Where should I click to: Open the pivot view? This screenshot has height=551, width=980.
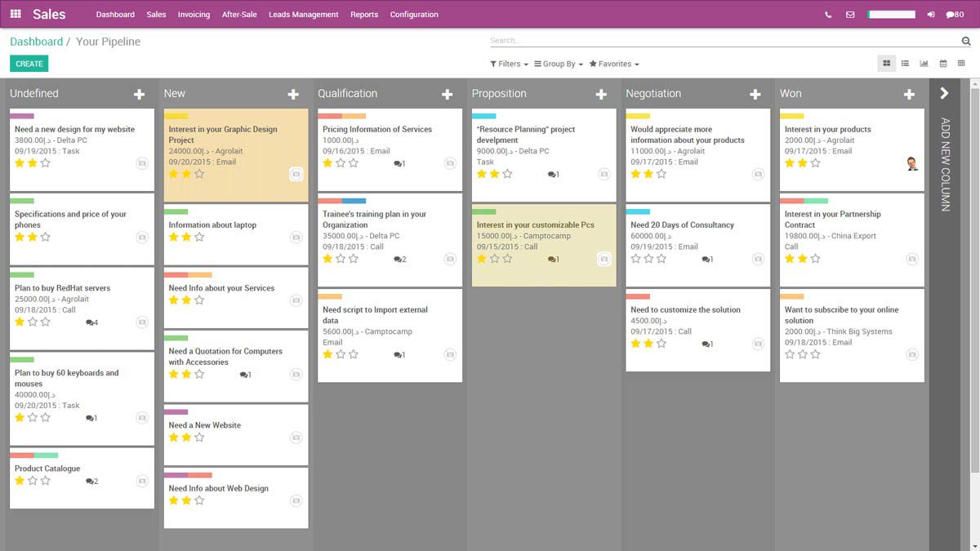pos(960,63)
